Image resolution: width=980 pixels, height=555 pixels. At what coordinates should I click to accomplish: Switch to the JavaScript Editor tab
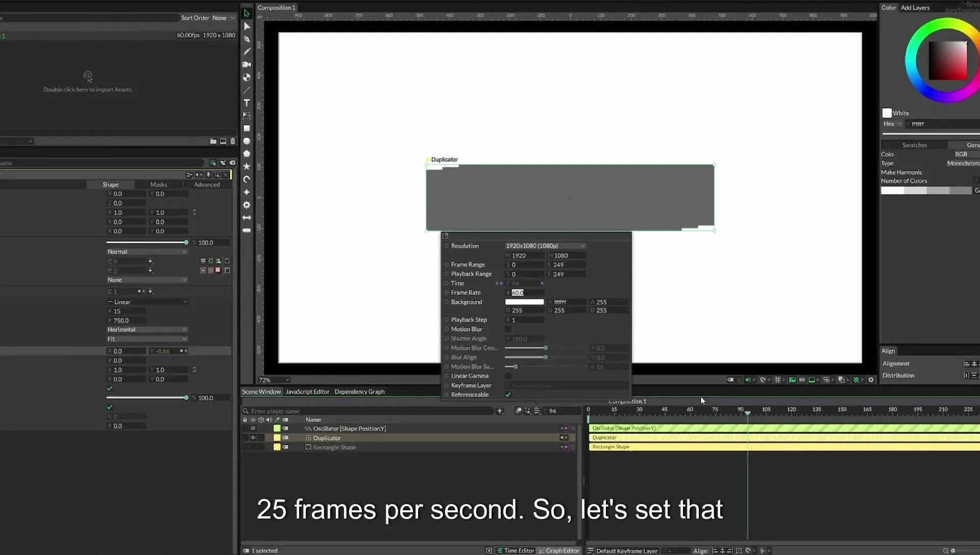[307, 392]
